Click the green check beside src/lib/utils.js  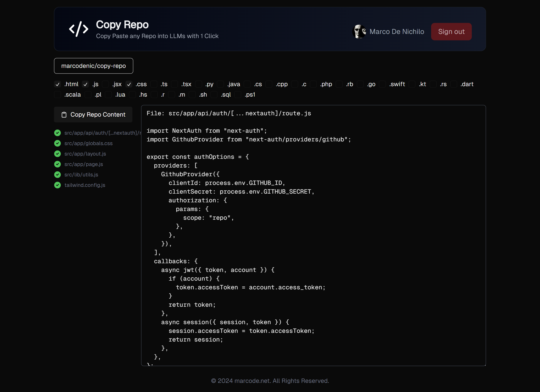(x=57, y=175)
